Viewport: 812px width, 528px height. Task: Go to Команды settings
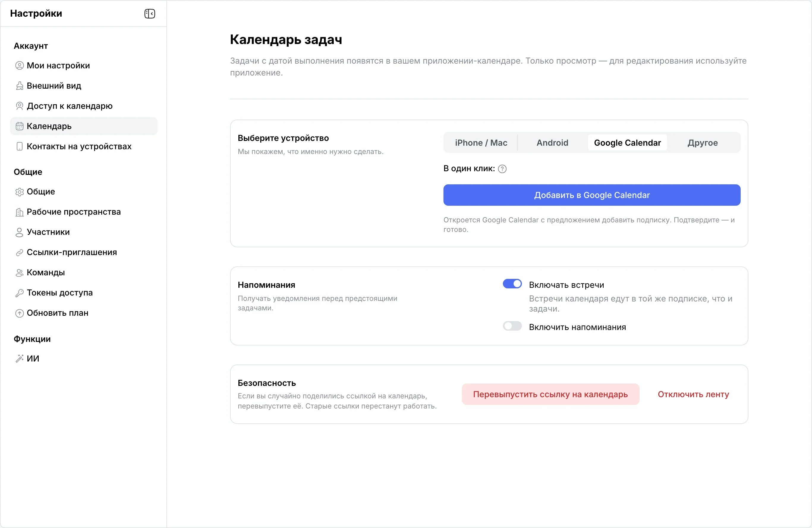[84, 273]
